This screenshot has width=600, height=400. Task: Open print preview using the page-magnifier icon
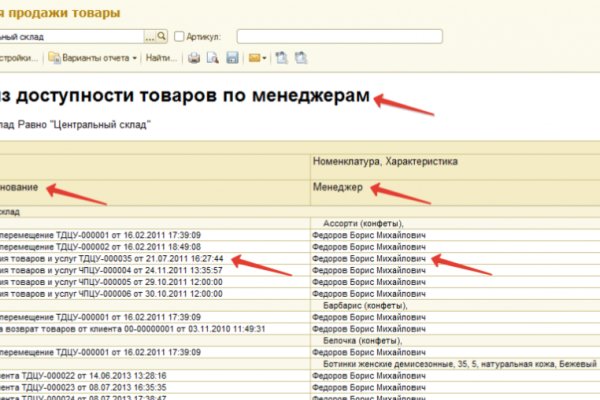pos(212,58)
